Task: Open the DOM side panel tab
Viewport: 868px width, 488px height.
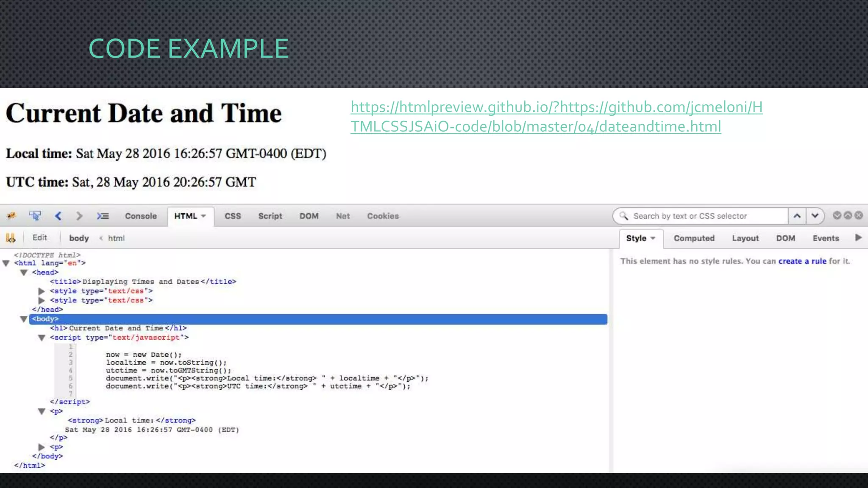Action: tap(785, 238)
